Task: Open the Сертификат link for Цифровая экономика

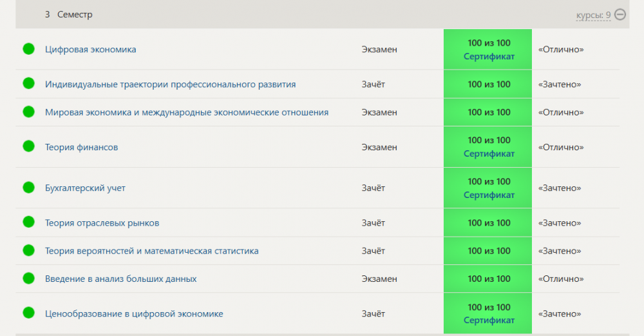Action: (489, 57)
